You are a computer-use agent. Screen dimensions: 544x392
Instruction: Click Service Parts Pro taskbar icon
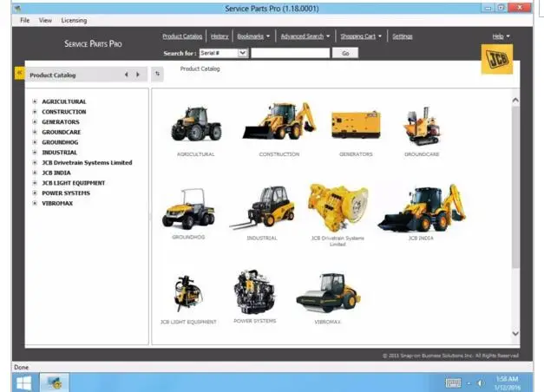pos(55,382)
